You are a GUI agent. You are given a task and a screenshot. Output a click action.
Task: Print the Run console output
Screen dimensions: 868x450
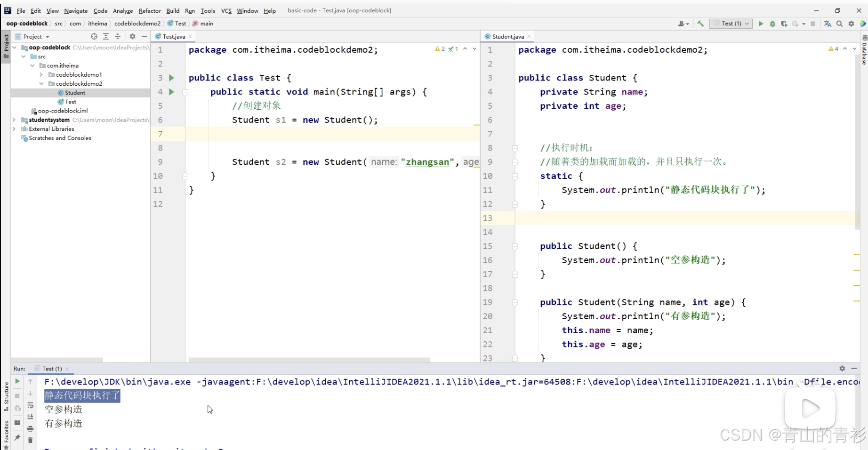(x=30, y=428)
